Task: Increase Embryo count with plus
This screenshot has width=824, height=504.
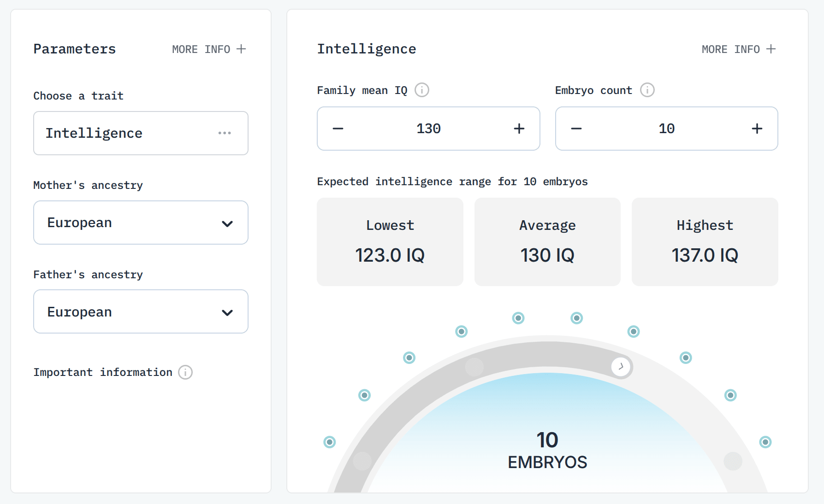Action: pos(757,129)
